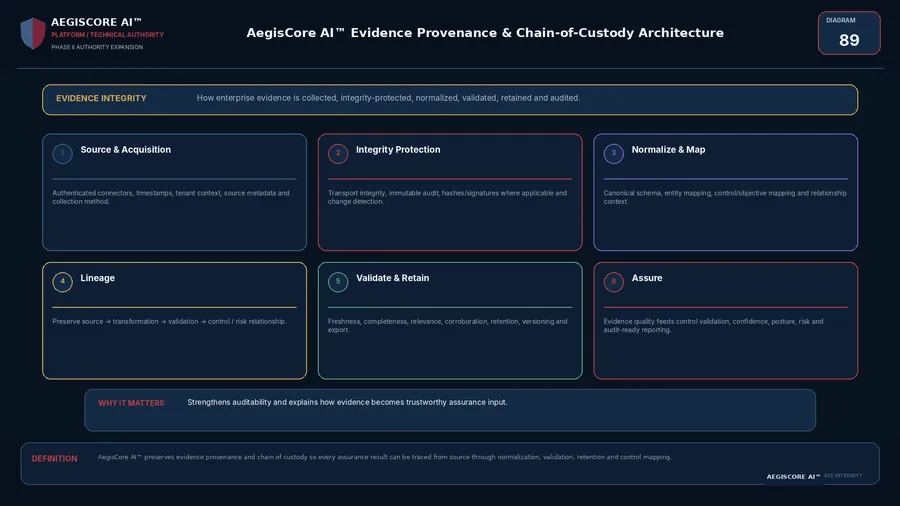Click text 'Preserve source → transformation → validation'
This screenshot has width=900, height=506.
pos(125,322)
